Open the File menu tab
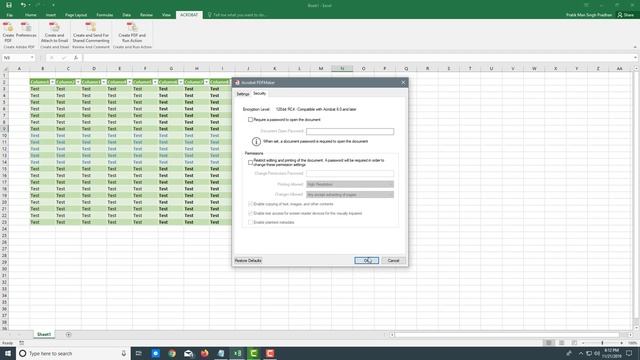The image size is (640, 360). (x=9, y=15)
